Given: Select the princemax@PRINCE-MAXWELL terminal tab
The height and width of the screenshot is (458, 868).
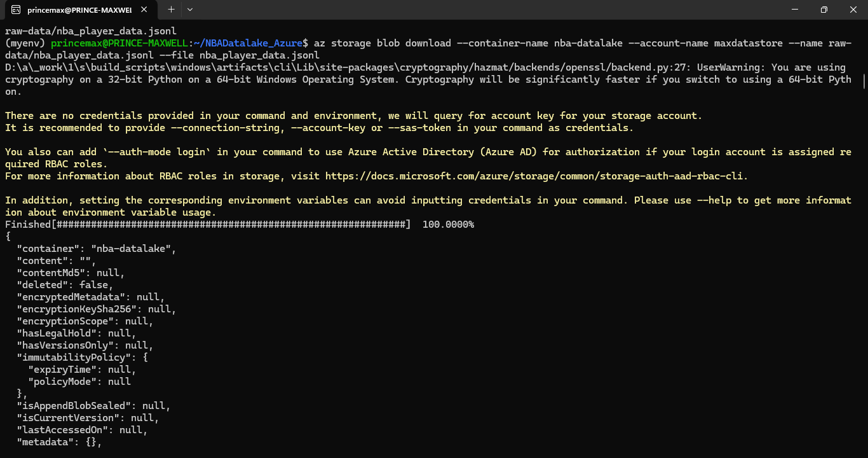Looking at the screenshot, I should click(79, 10).
